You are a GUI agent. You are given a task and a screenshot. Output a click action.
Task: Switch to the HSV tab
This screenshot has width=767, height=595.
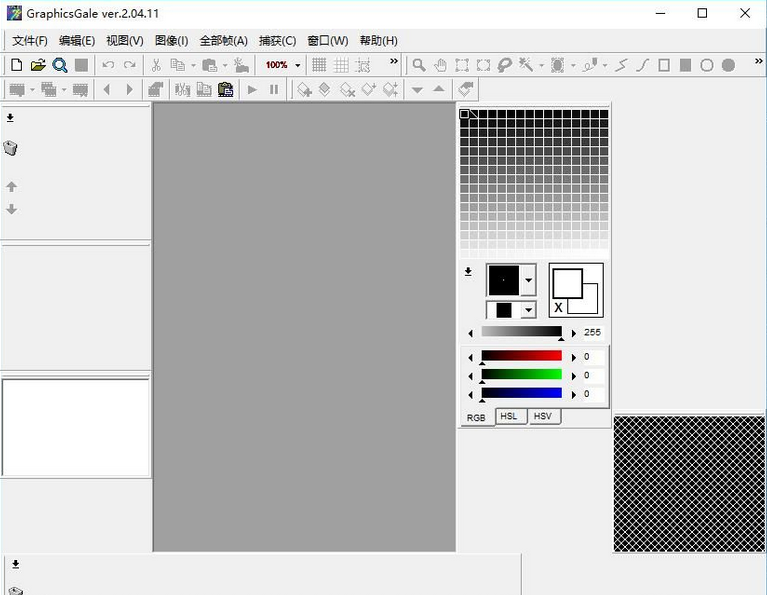click(x=542, y=416)
